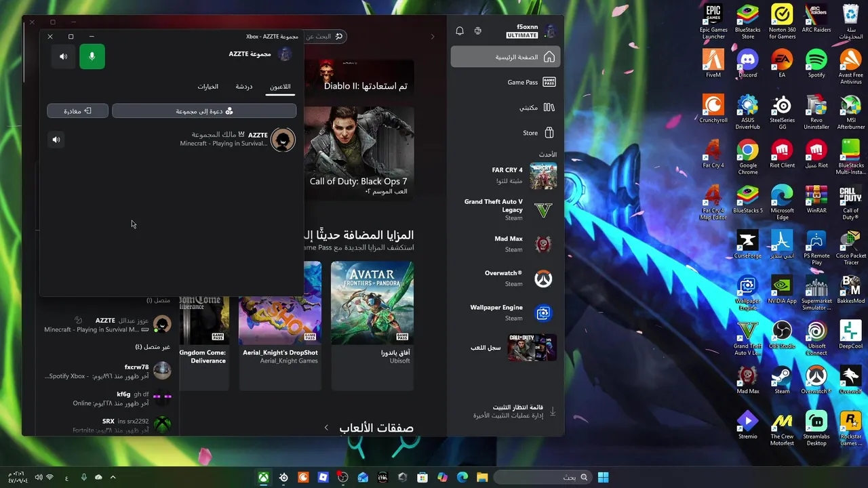The image size is (868, 488).
Task: Click the taskbar search box بحث
Action: point(542,478)
